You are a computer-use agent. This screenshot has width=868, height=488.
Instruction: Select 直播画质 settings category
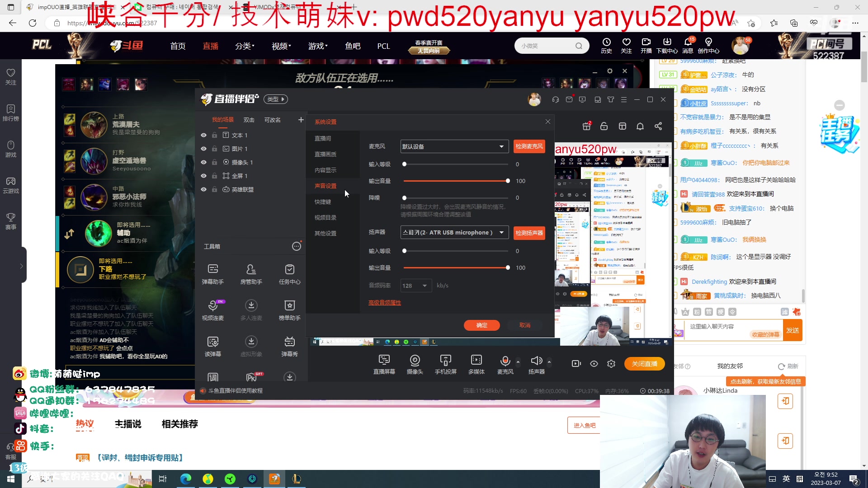(325, 154)
